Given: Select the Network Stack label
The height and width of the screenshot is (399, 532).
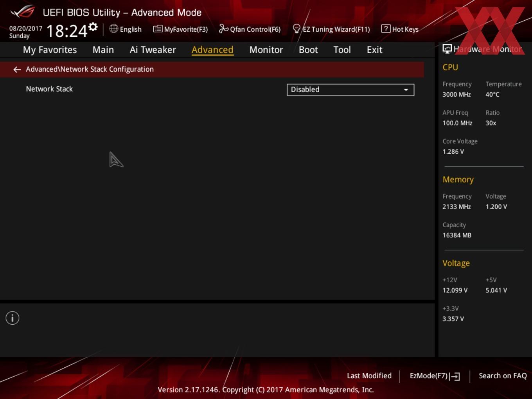Looking at the screenshot, I should [x=49, y=89].
